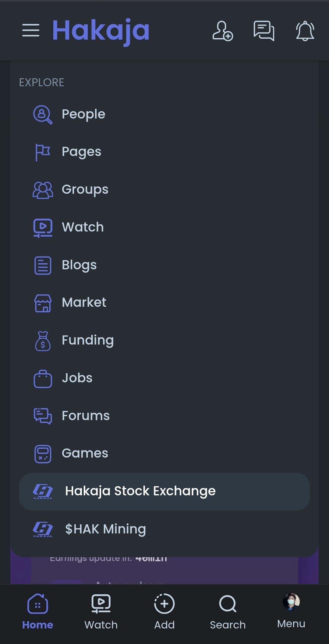This screenshot has height=644, width=329.
Task: Open the Jobs menu entry
Action: coord(77,378)
